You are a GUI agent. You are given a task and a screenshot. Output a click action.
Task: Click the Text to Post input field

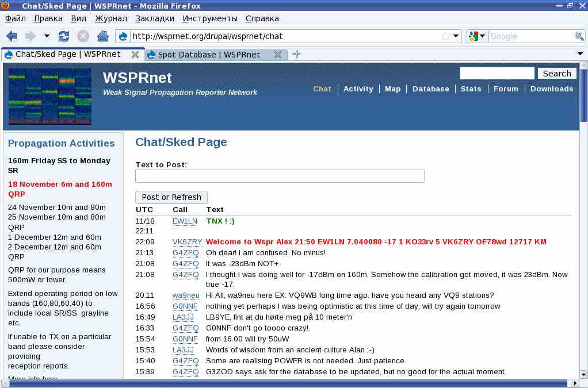click(x=280, y=176)
